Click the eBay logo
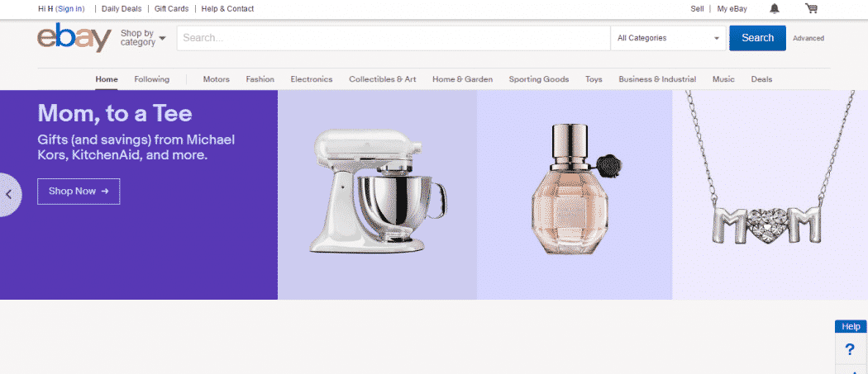The width and height of the screenshot is (868, 374). pyautogui.click(x=74, y=38)
